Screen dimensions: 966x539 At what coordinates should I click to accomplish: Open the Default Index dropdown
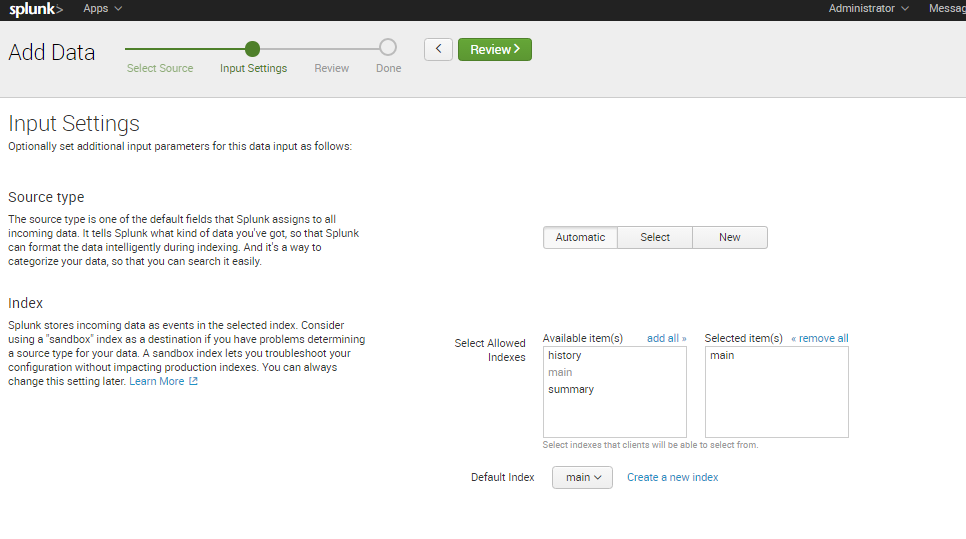point(582,478)
